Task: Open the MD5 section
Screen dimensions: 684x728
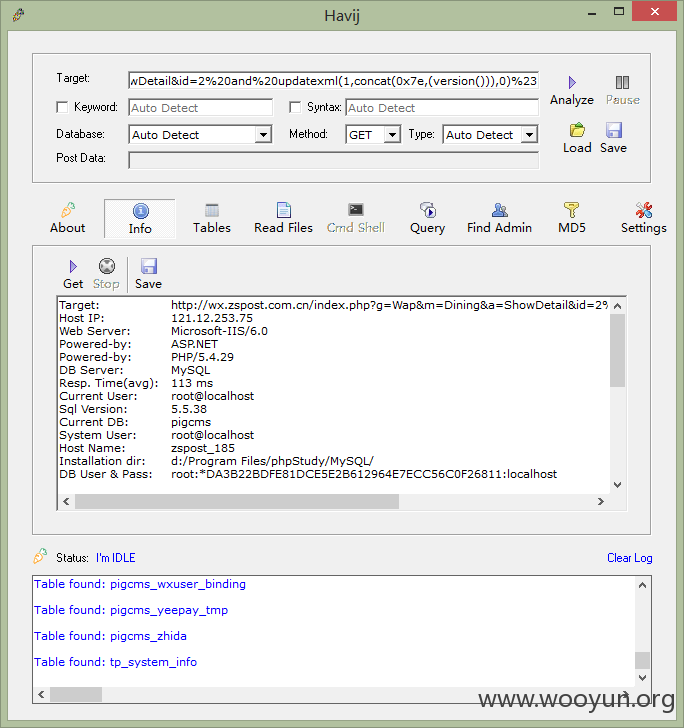Action: point(572,218)
